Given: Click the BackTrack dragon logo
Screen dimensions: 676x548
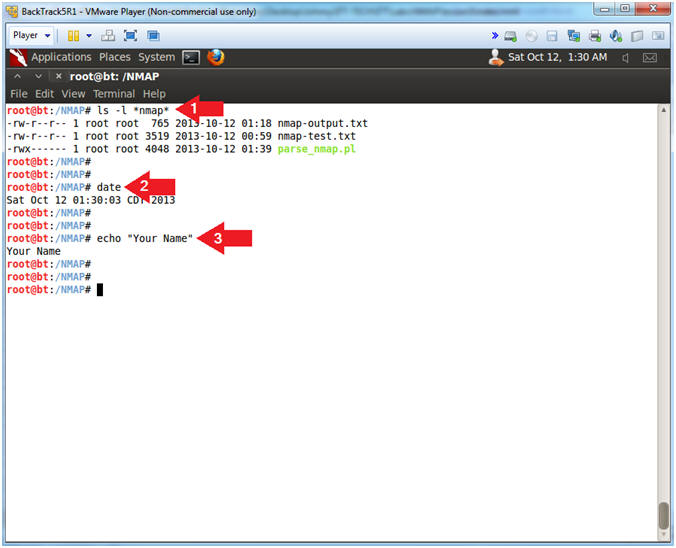Looking at the screenshot, I should click(x=18, y=57).
